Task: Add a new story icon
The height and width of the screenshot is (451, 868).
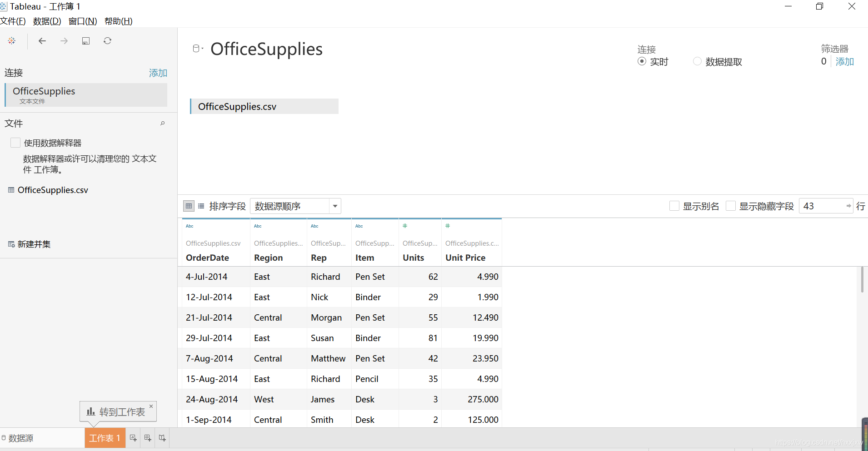Action: [x=162, y=438]
